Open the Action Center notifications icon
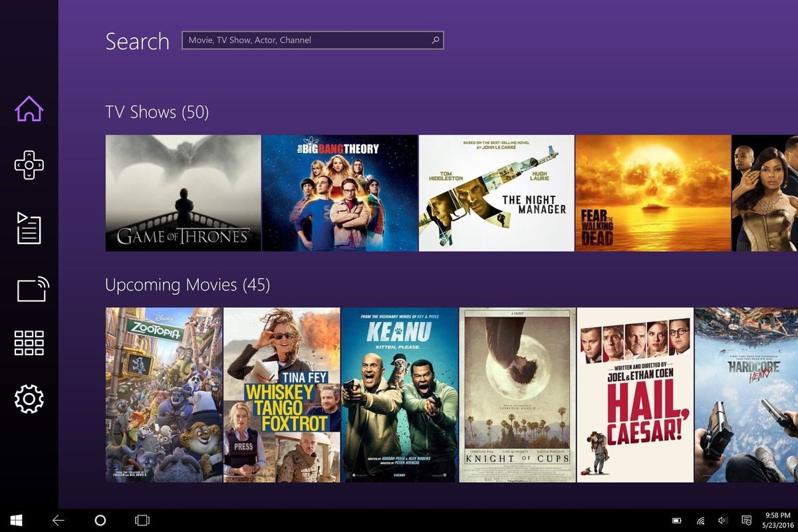 (x=745, y=521)
